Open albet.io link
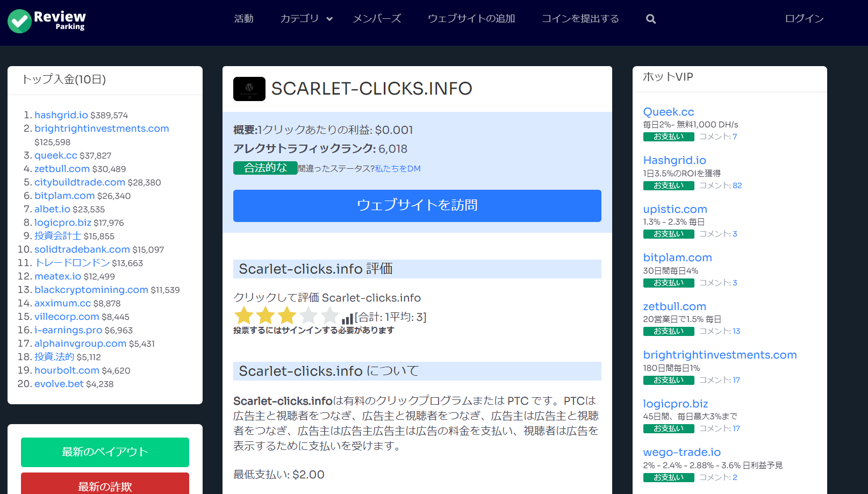 click(x=52, y=209)
